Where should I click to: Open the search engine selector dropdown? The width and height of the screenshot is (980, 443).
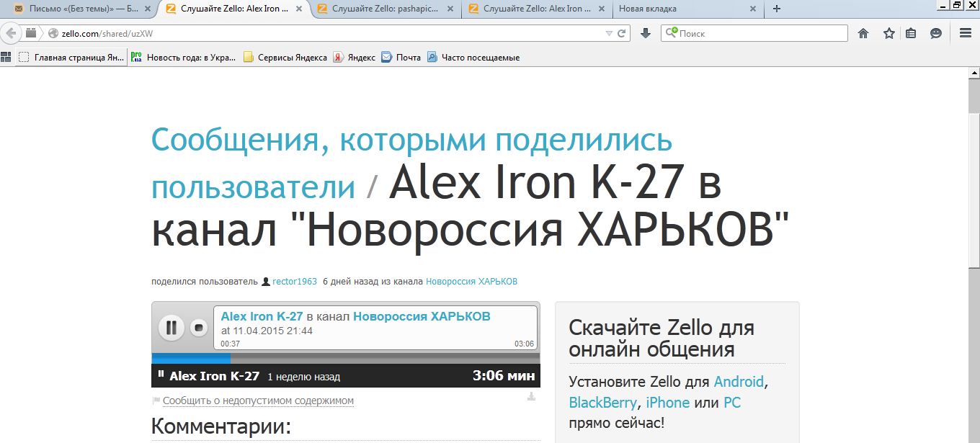point(672,33)
